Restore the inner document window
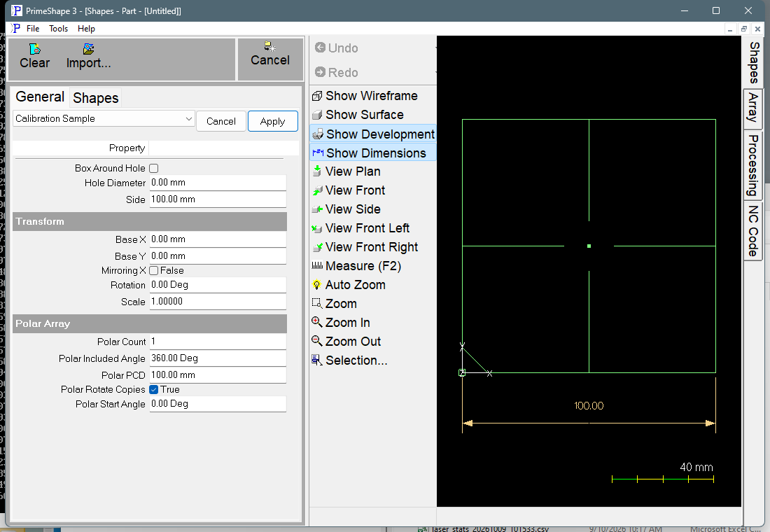 pyautogui.click(x=744, y=29)
